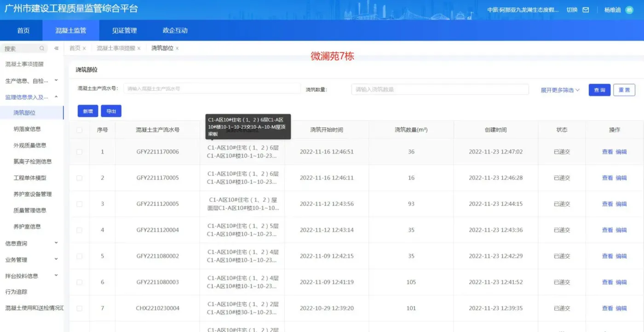The image size is (644, 332).
Task: Close the 浇筑部位 tab
Action: (x=177, y=48)
